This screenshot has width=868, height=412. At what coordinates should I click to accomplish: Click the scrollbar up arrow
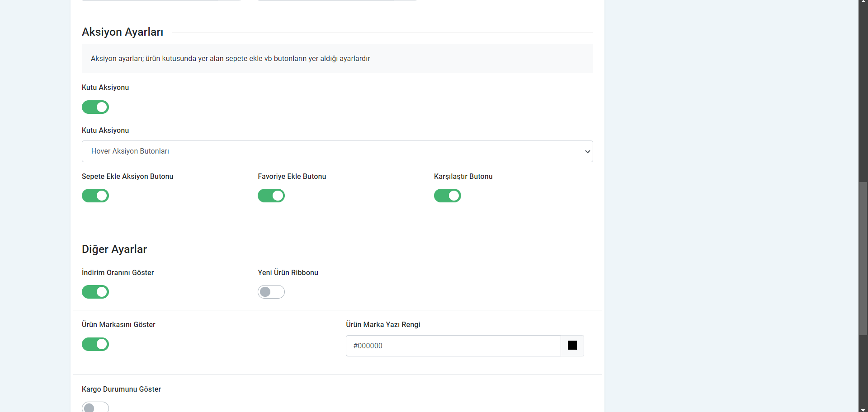(x=863, y=2)
